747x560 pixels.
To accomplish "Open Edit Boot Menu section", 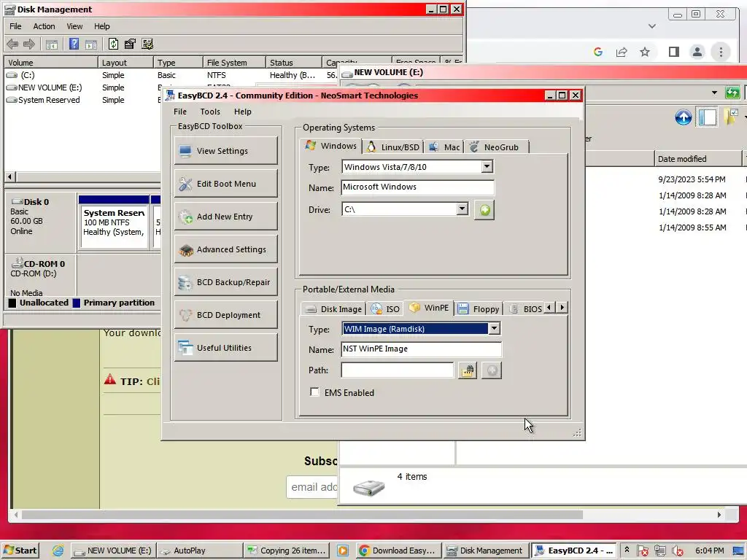I will click(226, 184).
